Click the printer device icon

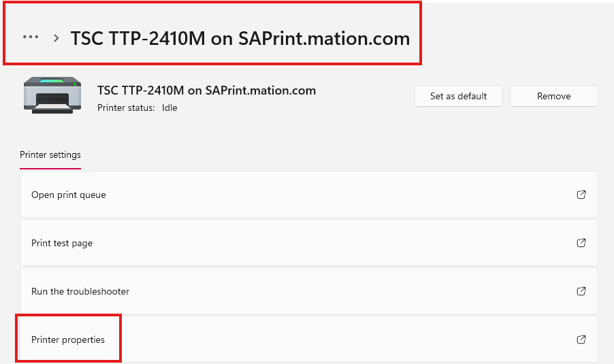click(52, 95)
